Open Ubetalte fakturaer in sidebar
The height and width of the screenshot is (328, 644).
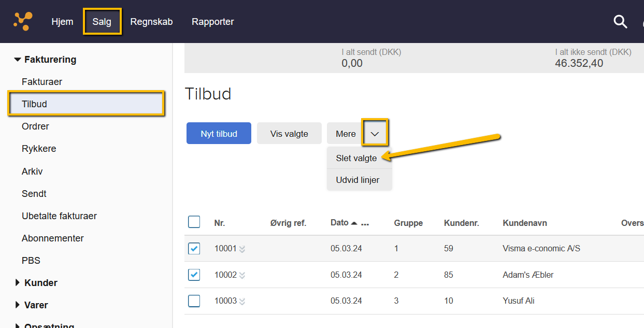tap(59, 216)
